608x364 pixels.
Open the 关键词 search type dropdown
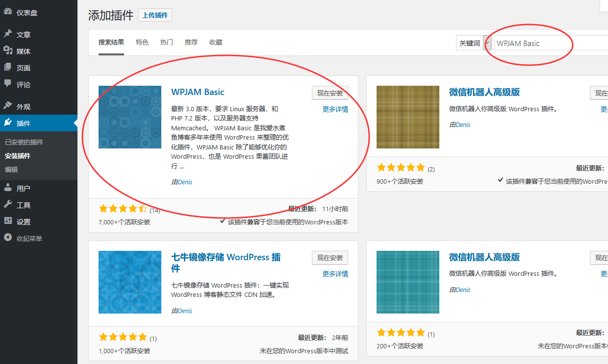tap(474, 43)
